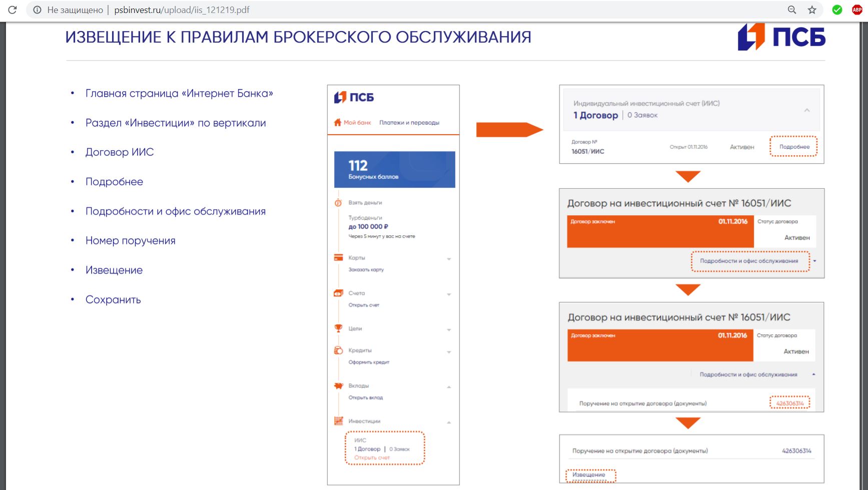The width and height of the screenshot is (868, 490).
Task: Click the Подробнее button for contract 16051/ИИС
Action: coord(793,147)
